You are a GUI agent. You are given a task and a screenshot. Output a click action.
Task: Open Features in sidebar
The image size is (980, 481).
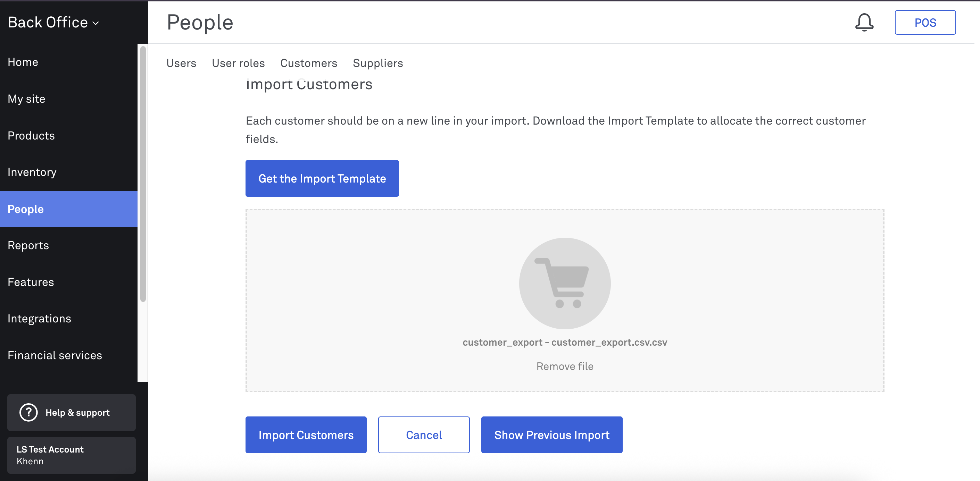pyautogui.click(x=68, y=282)
